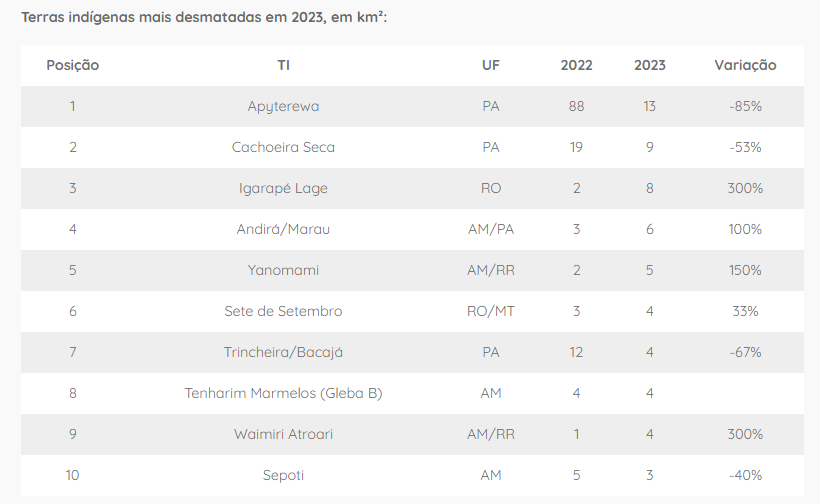This screenshot has height=504, width=820.
Task: Click the TI column header
Action: (x=283, y=65)
